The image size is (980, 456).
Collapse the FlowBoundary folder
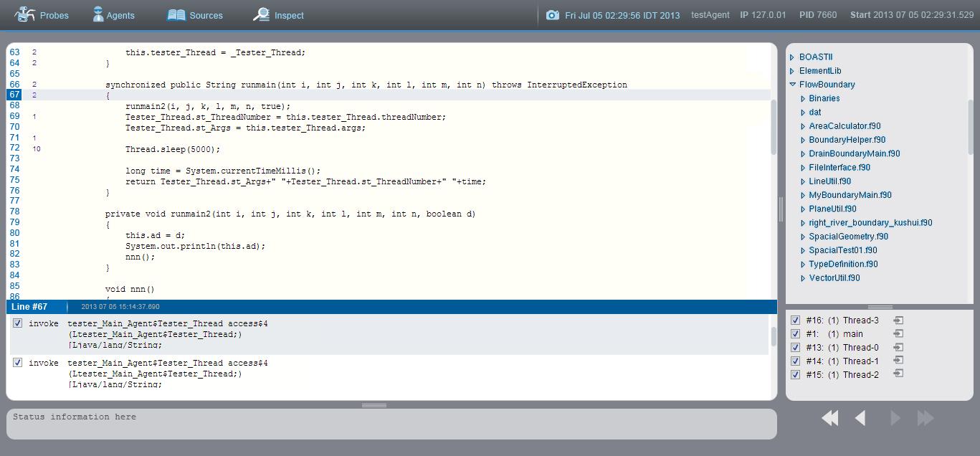792,85
